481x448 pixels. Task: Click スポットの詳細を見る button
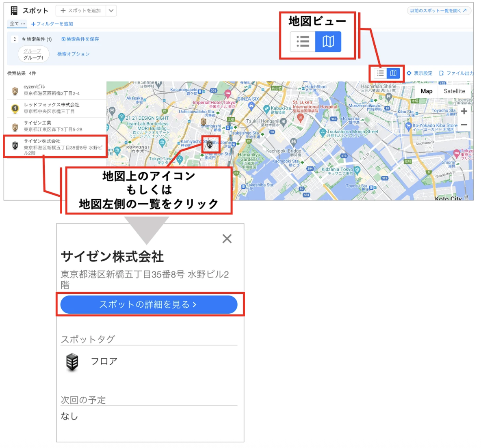[x=149, y=305]
